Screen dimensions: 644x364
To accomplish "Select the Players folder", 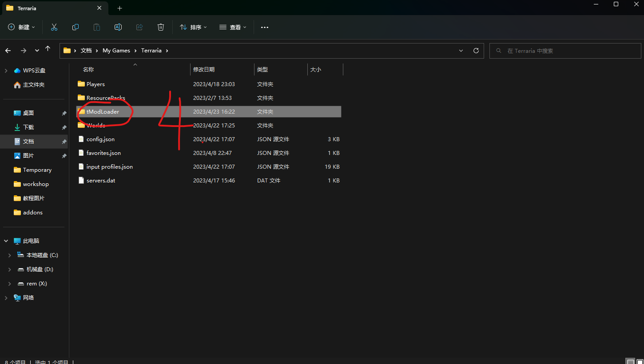I will pos(208,84).
